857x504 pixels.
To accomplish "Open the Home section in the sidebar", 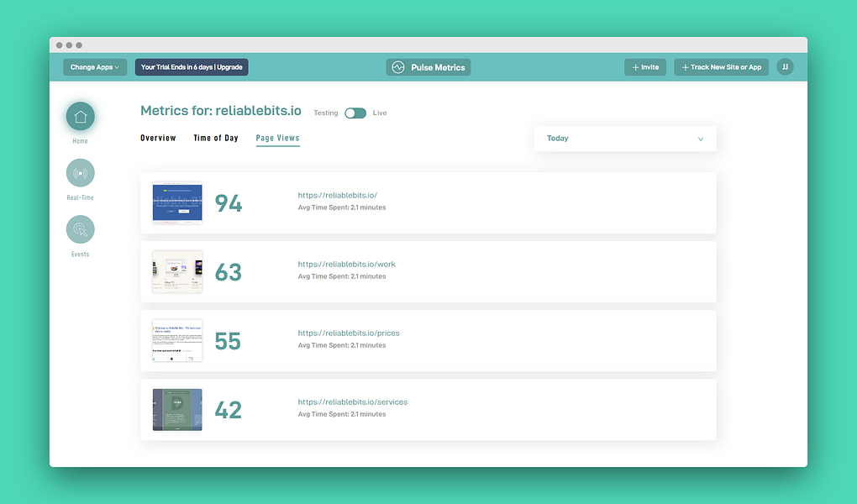I will [x=80, y=116].
